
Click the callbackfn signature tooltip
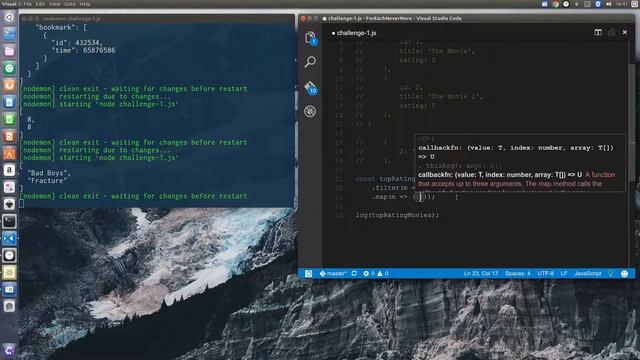[520, 162]
